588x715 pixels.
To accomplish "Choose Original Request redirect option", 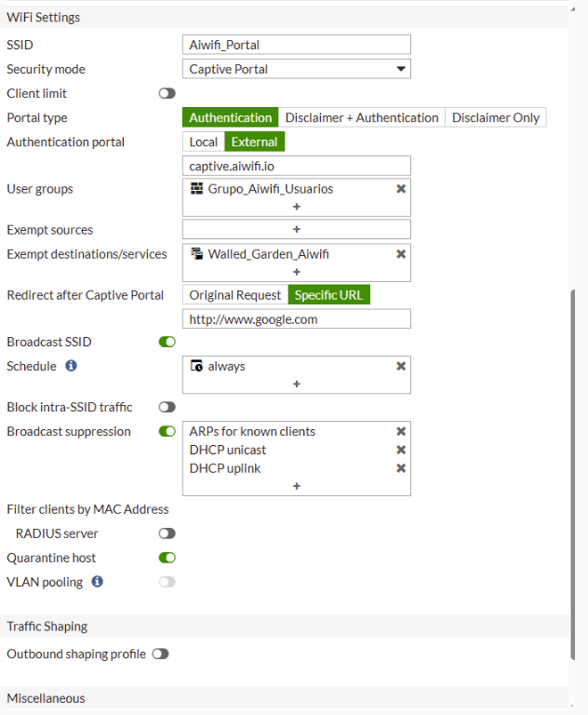I will pos(235,295).
